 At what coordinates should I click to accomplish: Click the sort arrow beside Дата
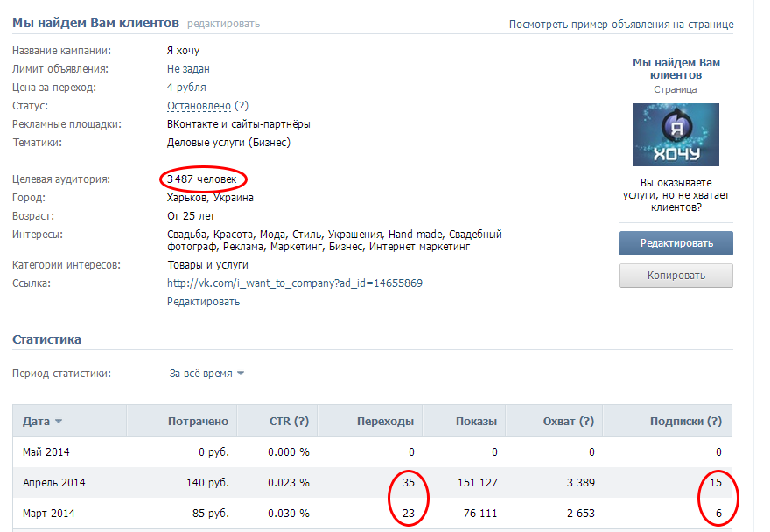tap(59, 422)
